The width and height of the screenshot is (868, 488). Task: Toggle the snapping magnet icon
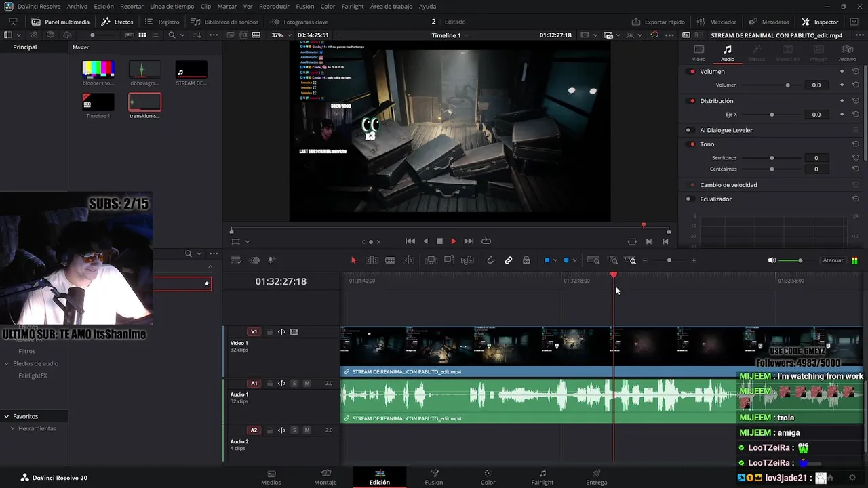(x=491, y=260)
